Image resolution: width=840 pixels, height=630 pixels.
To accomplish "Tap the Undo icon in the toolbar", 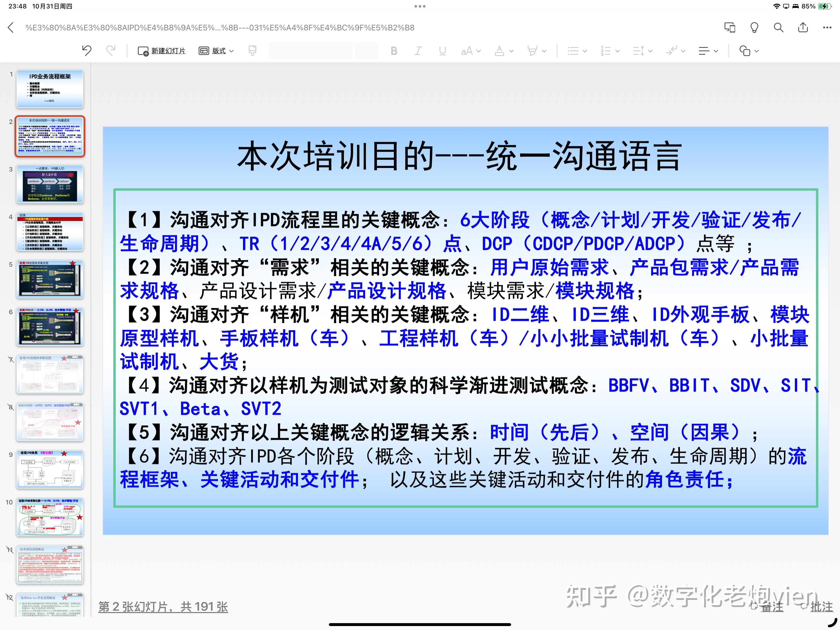I will (x=87, y=50).
